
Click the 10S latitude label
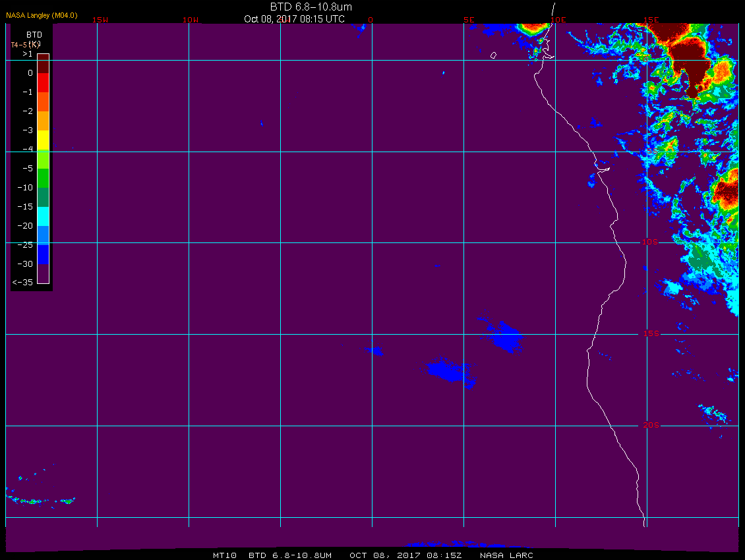[x=650, y=242]
